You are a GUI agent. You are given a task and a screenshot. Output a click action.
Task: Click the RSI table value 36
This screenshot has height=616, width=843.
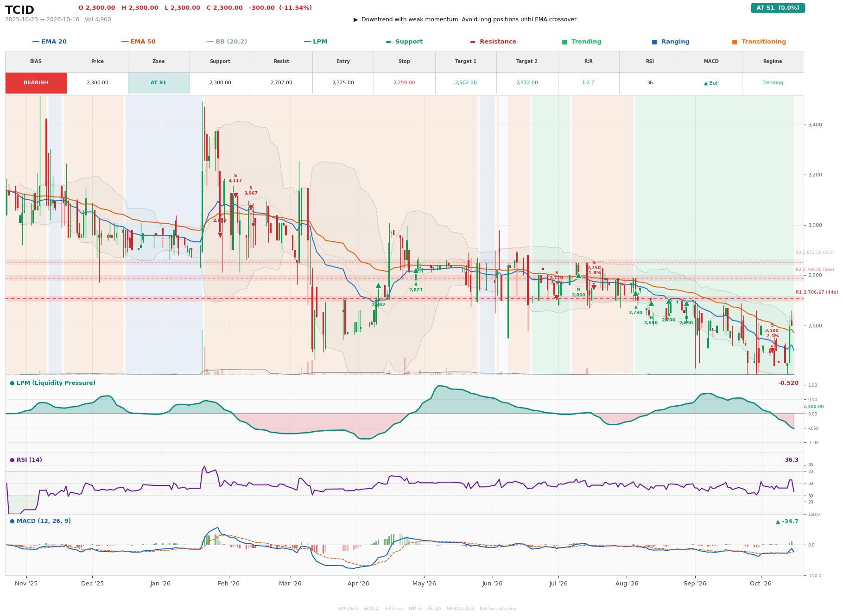click(x=650, y=83)
